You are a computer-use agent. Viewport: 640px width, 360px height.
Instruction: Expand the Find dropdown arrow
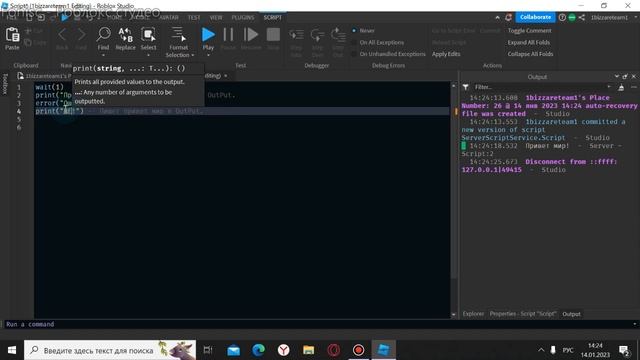(103, 55)
